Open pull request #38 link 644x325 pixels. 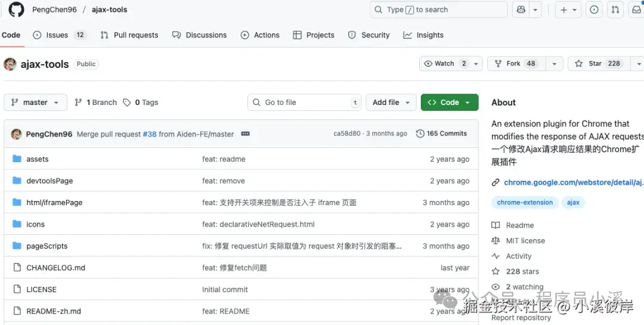point(150,134)
